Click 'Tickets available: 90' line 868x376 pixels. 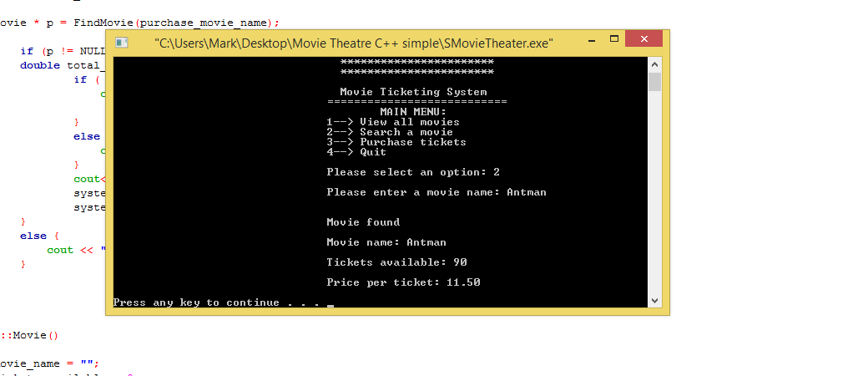396,262
